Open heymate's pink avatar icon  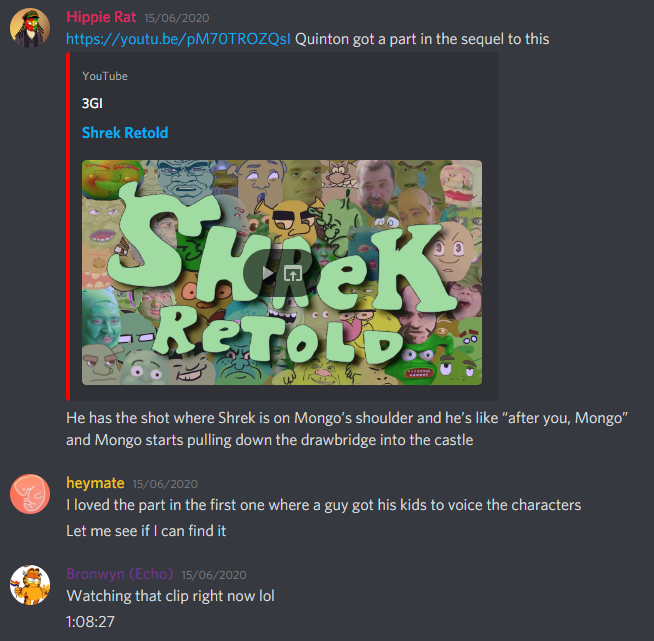30,494
